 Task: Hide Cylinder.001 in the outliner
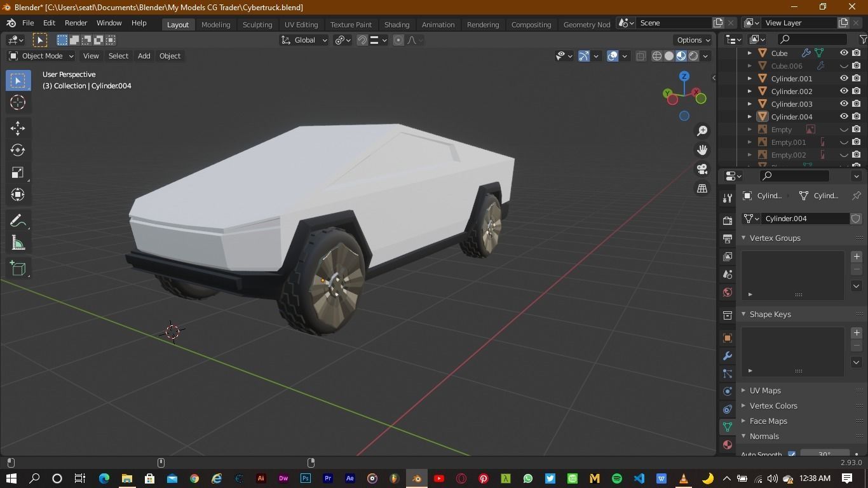844,79
